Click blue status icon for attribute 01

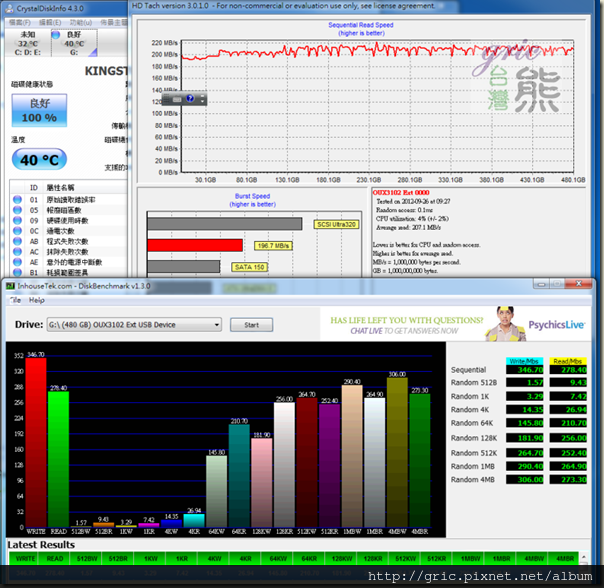pyautogui.click(x=17, y=200)
